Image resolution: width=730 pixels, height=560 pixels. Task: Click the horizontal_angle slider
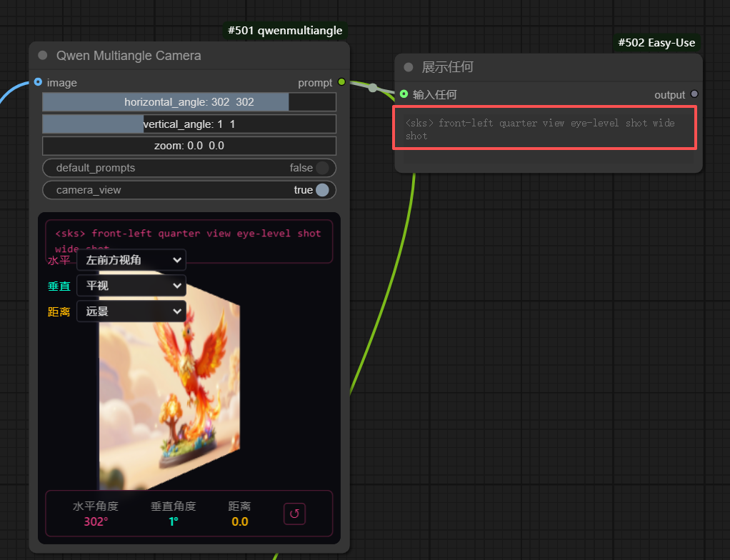click(189, 102)
